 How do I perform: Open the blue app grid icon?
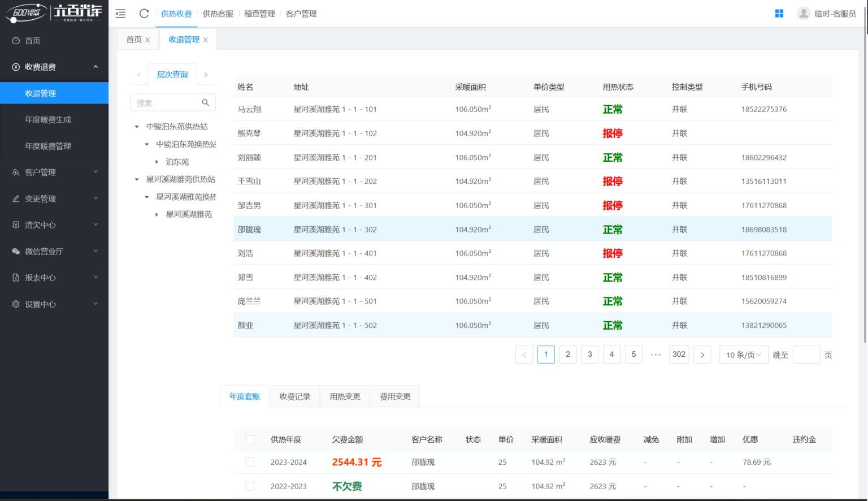click(x=779, y=14)
